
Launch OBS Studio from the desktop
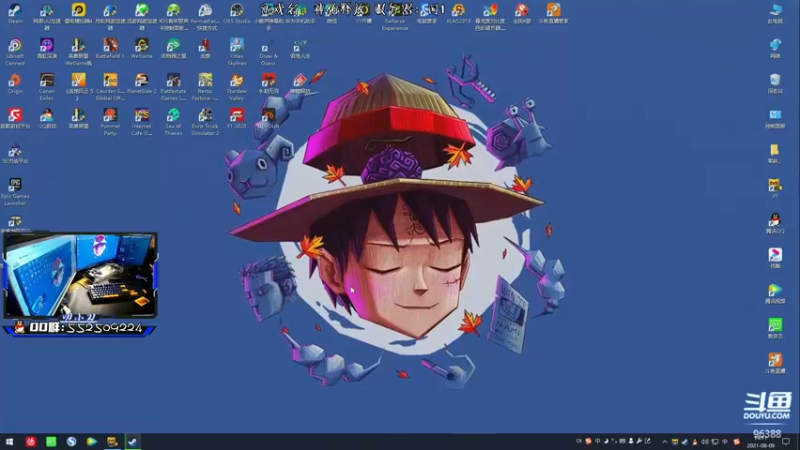(x=237, y=14)
